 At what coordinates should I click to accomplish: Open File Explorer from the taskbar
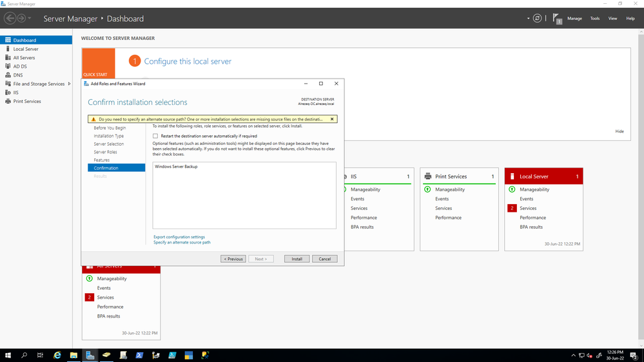pos(73,356)
